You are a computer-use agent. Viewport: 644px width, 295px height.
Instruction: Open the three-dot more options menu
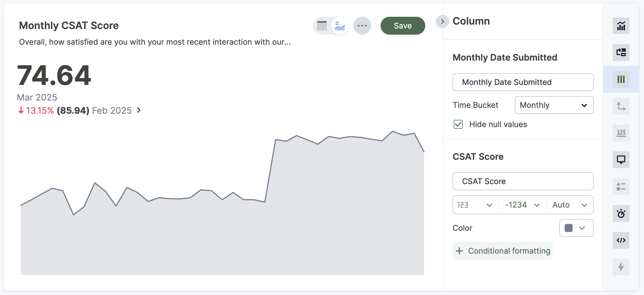pos(362,26)
